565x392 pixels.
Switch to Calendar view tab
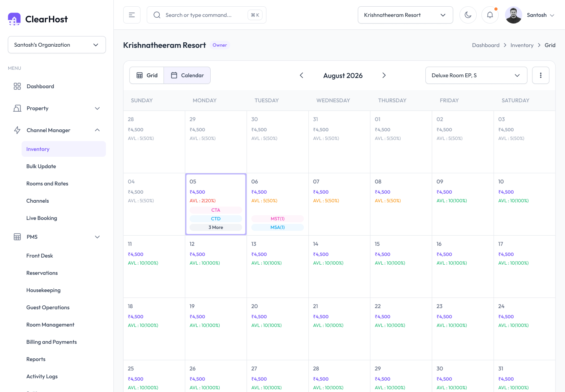187,75
